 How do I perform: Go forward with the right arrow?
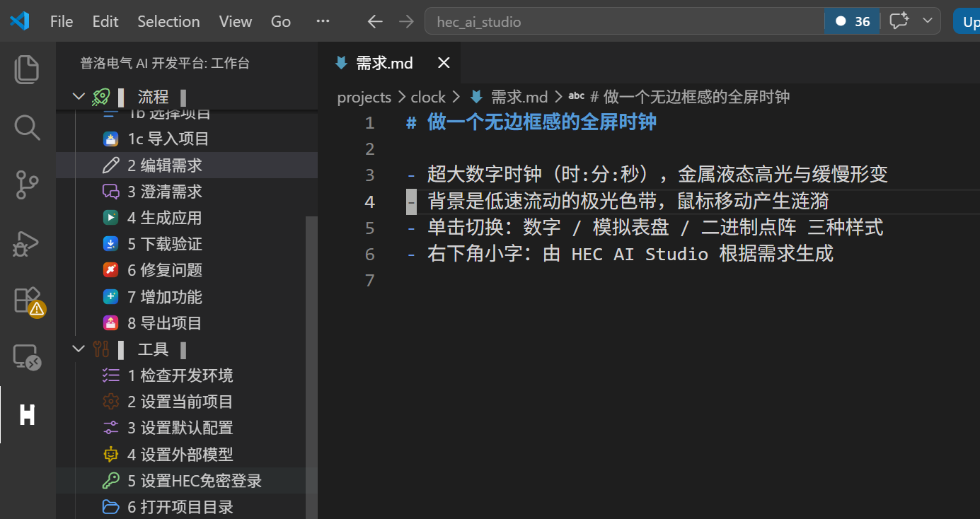[x=405, y=22]
